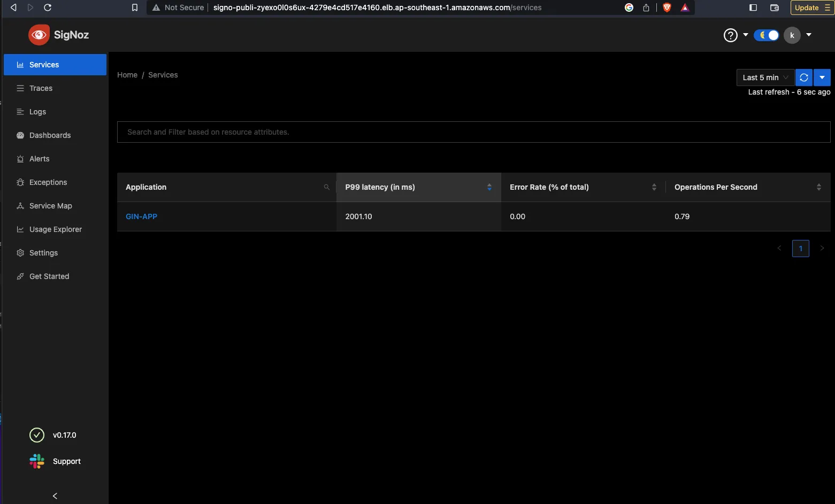Click the P99 latency (in ms) header
This screenshot has width=835, height=504.
click(418, 187)
